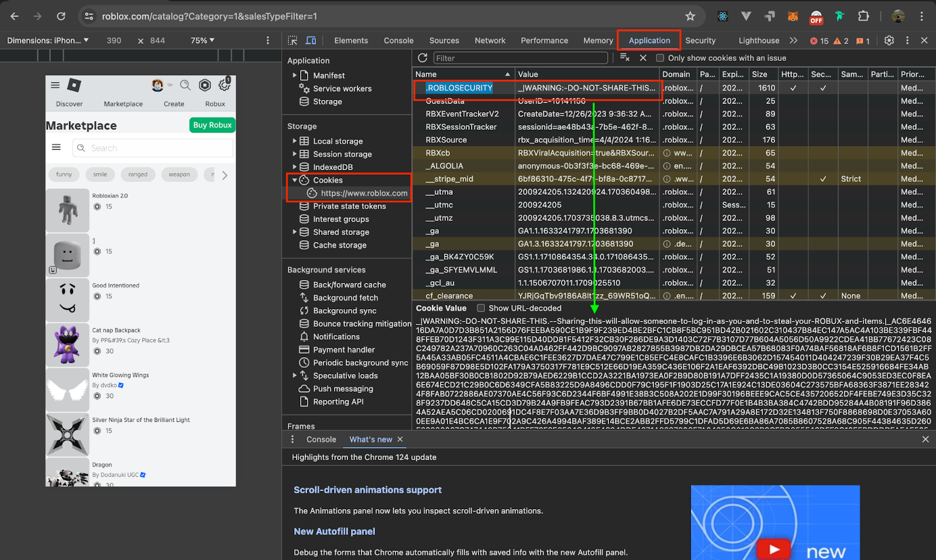Toggle the device toolbar icon
Viewport: 936px width, 560px height.
pos(311,40)
